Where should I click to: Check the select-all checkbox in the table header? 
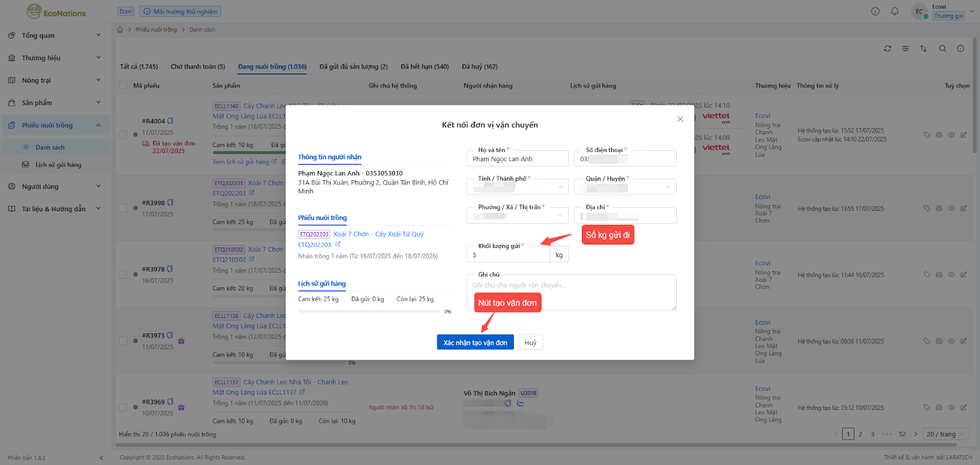(x=123, y=86)
